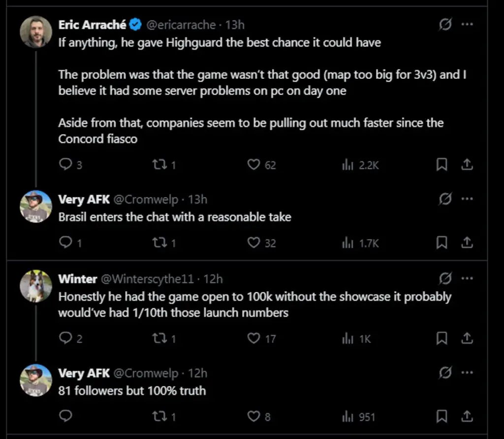
Task: Open the Grok icon on Winter's tweet
Action: (x=445, y=278)
